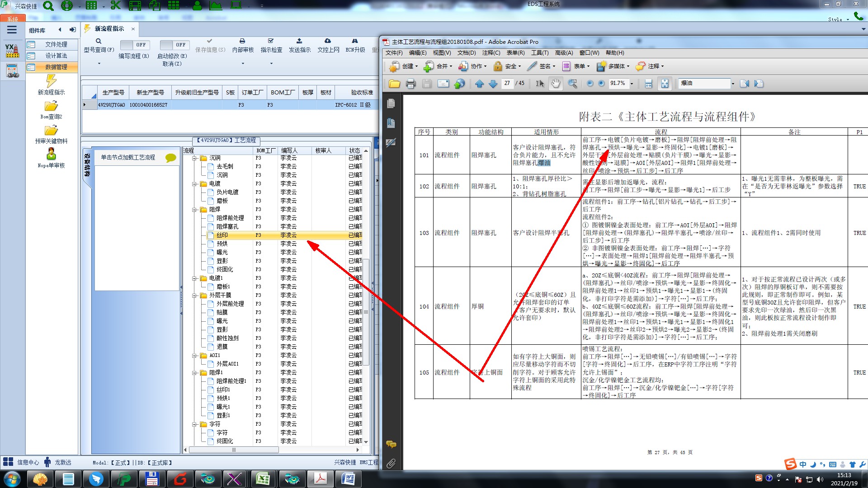Click the 数据管理 sidebar item
This screenshot has width=868, height=488.
[x=56, y=67]
